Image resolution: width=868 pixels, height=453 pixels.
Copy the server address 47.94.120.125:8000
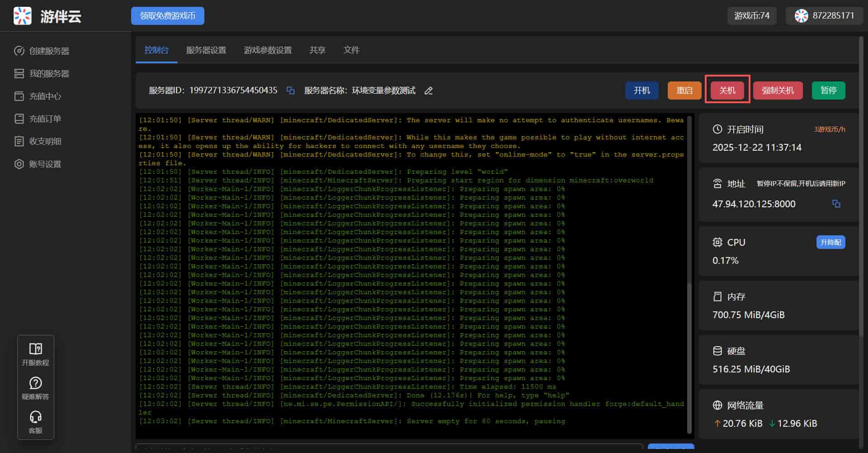tap(836, 204)
